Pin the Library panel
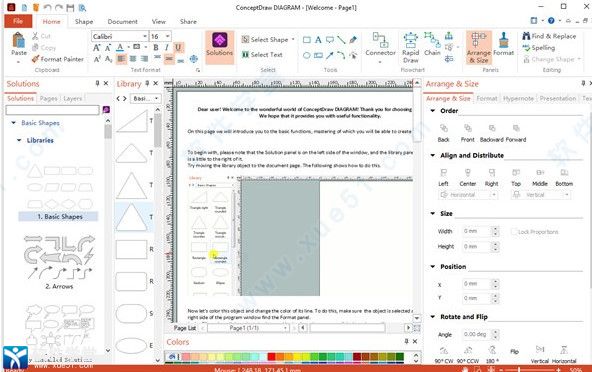592x372 pixels. (147, 83)
